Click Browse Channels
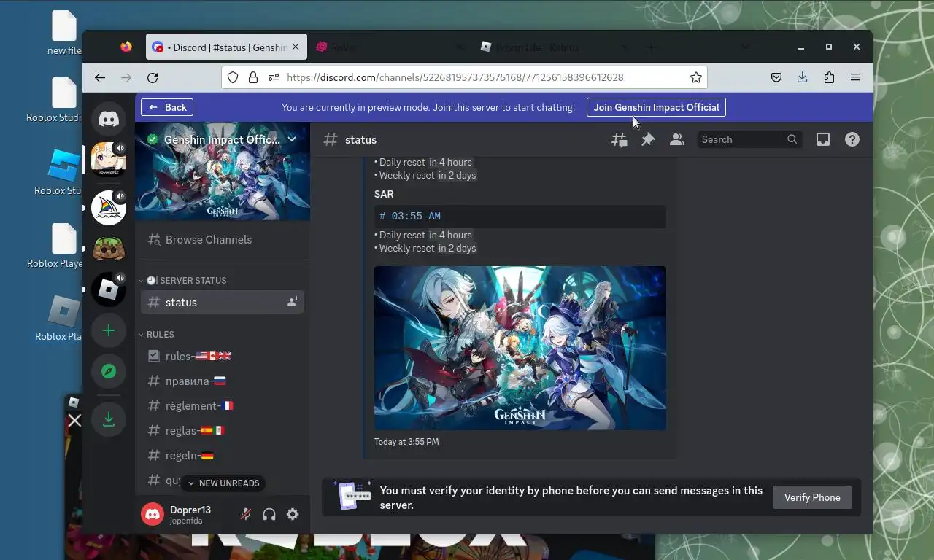 (x=223, y=239)
